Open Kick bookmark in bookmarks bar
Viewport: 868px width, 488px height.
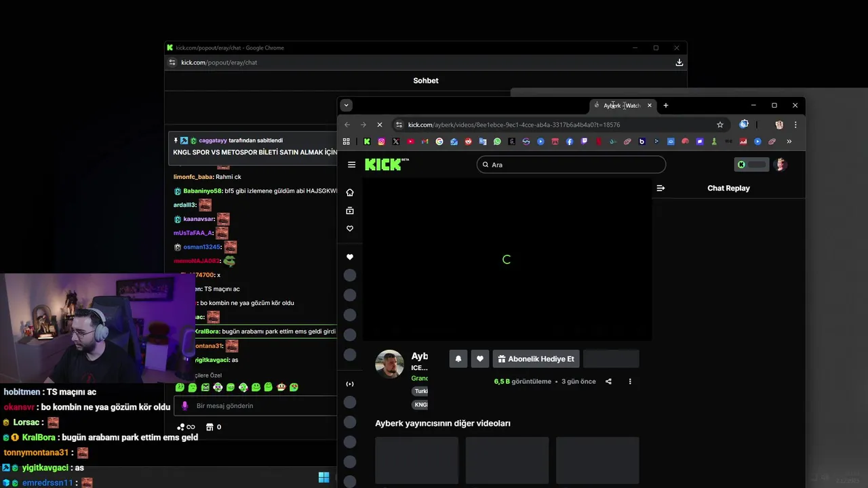(x=367, y=142)
